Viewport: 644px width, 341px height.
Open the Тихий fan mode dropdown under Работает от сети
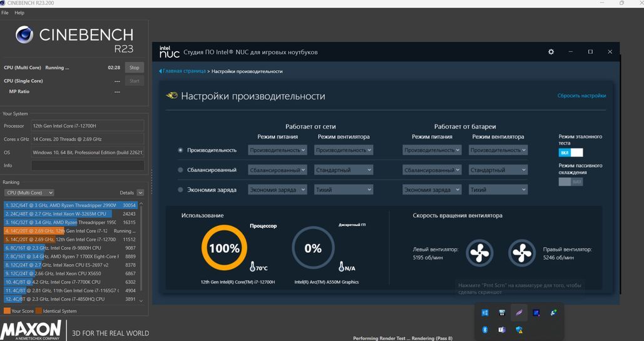click(x=343, y=190)
